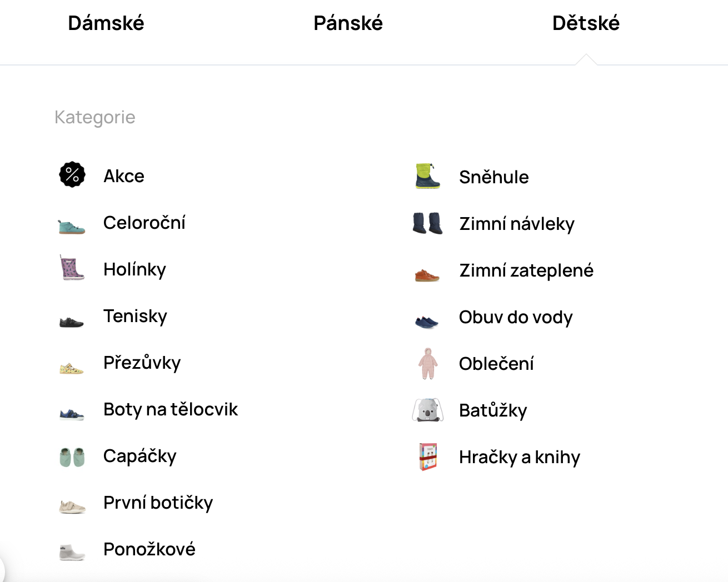Open the První botičky link
Viewport: 728px width, 582px height.
tap(158, 503)
